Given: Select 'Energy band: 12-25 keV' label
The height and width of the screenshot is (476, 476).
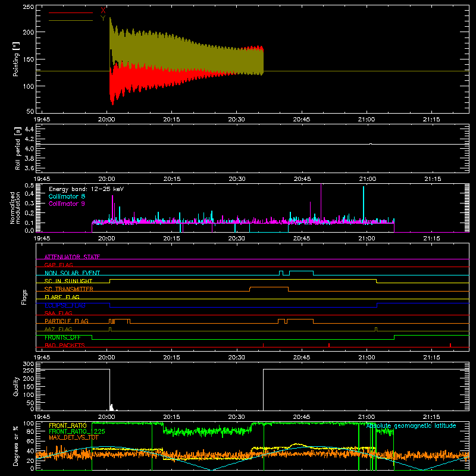Looking at the screenshot, I should 86,189.
